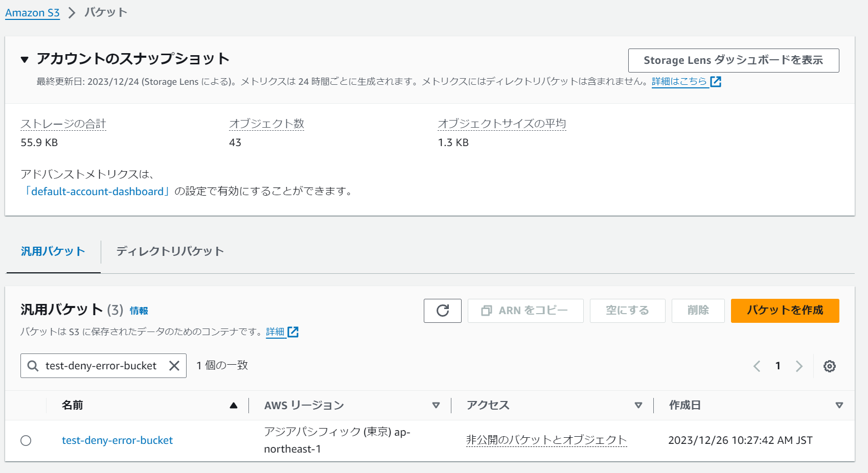The height and width of the screenshot is (473, 868).
Task: Open 詳細 link under bucket description
Action: (275, 332)
